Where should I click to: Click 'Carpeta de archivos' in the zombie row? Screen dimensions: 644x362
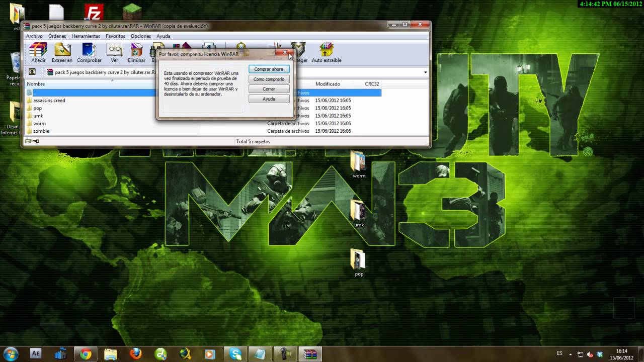[288, 131]
